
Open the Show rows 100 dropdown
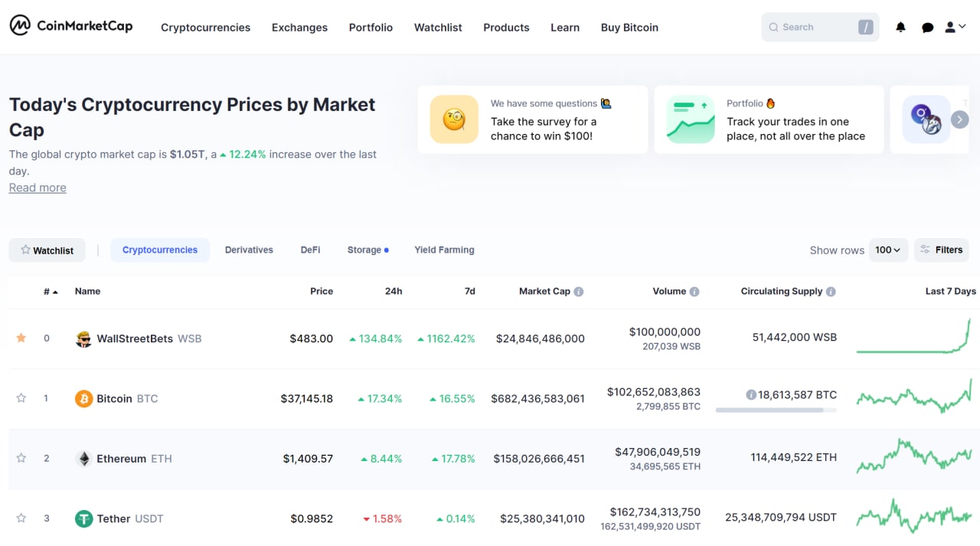coord(888,250)
